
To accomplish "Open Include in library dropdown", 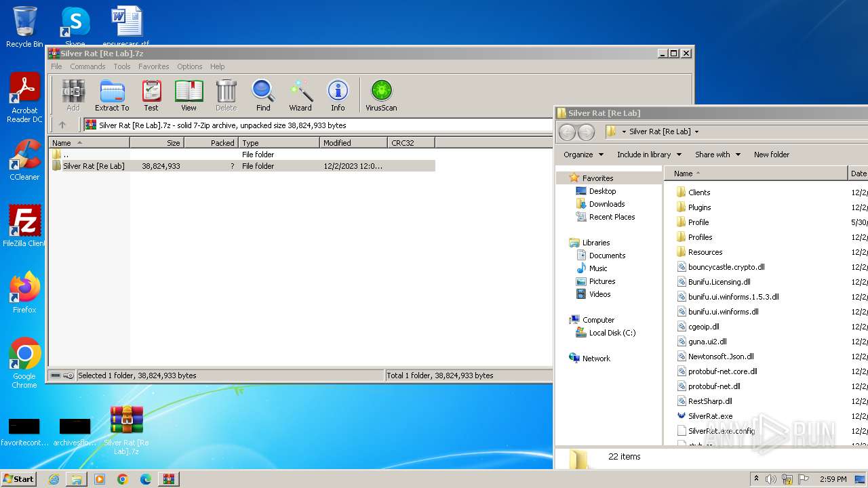I will point(649,155).
